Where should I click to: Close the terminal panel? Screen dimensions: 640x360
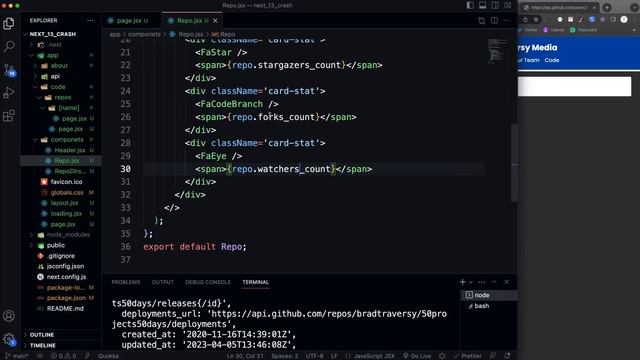(507, 282)
